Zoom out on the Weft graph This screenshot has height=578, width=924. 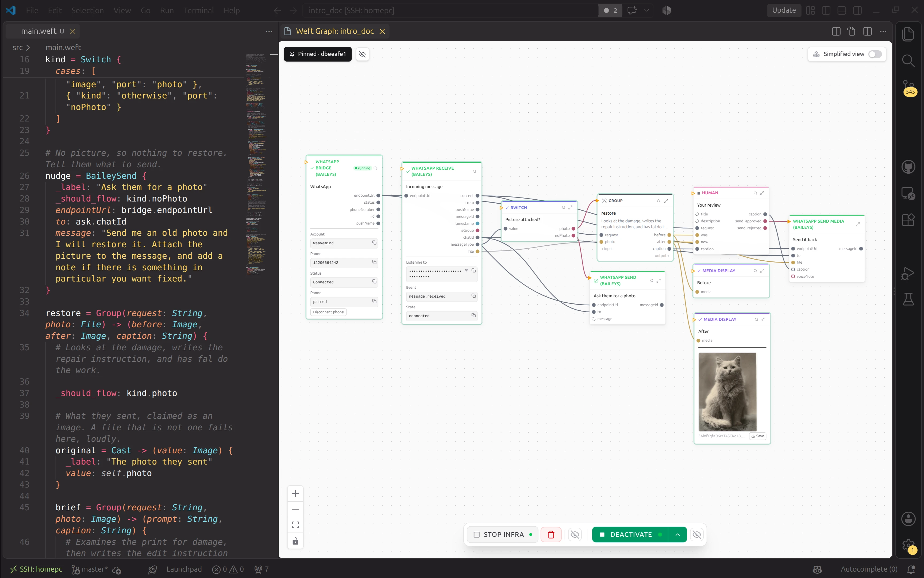point(295,509)
